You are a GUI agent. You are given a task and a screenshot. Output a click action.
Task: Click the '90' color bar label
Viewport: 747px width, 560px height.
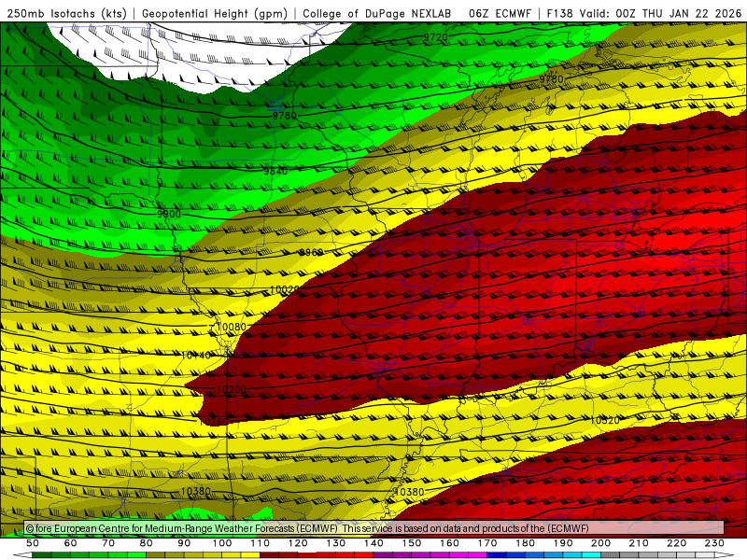(x=184, y=543)
